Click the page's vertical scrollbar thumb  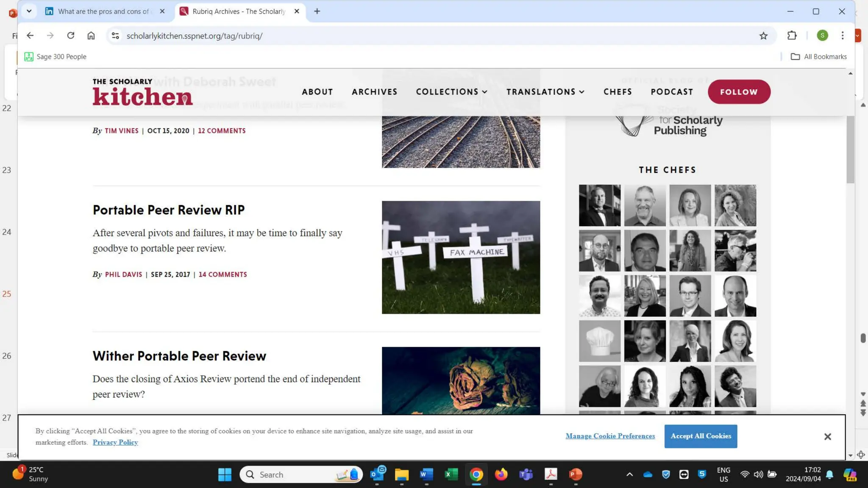click(850, 149)
